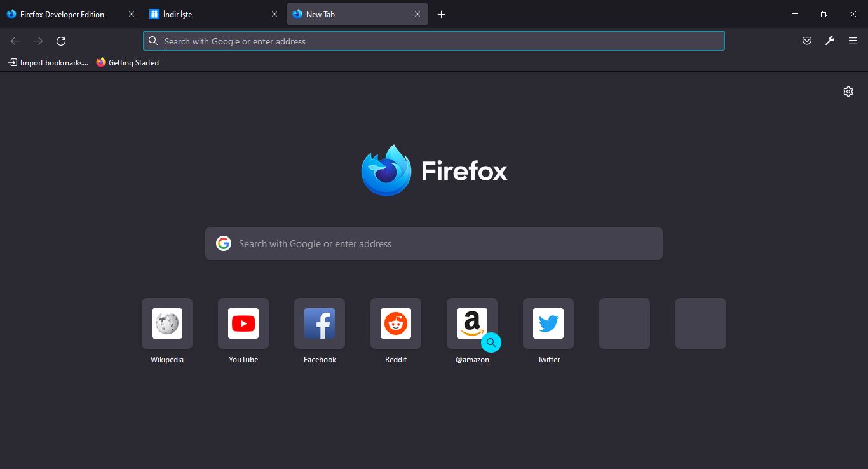The image size is (868, 469).
Task: Switch to the İndir İşte tab
Action: pos(214,14)
